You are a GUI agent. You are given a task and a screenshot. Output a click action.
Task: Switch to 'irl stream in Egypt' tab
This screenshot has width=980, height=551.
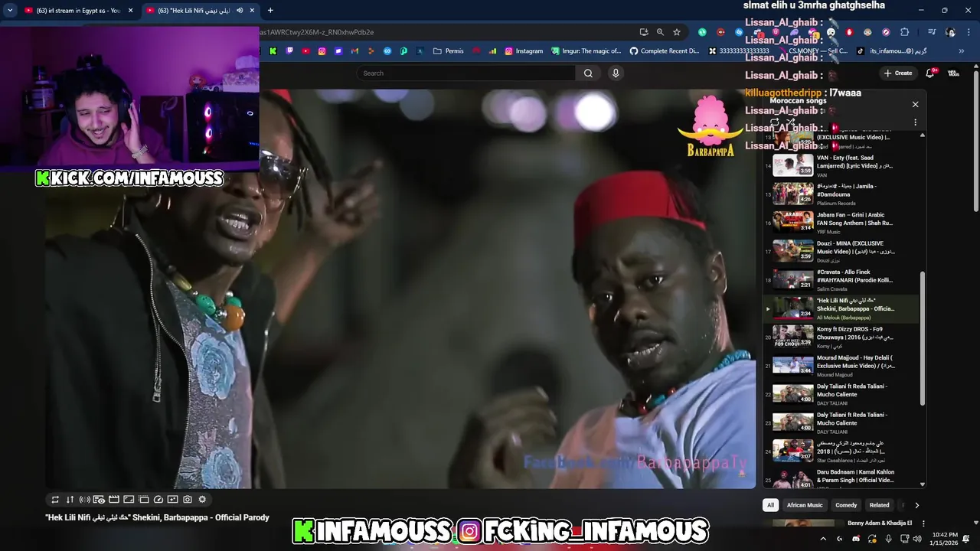[x=79, y=11]
